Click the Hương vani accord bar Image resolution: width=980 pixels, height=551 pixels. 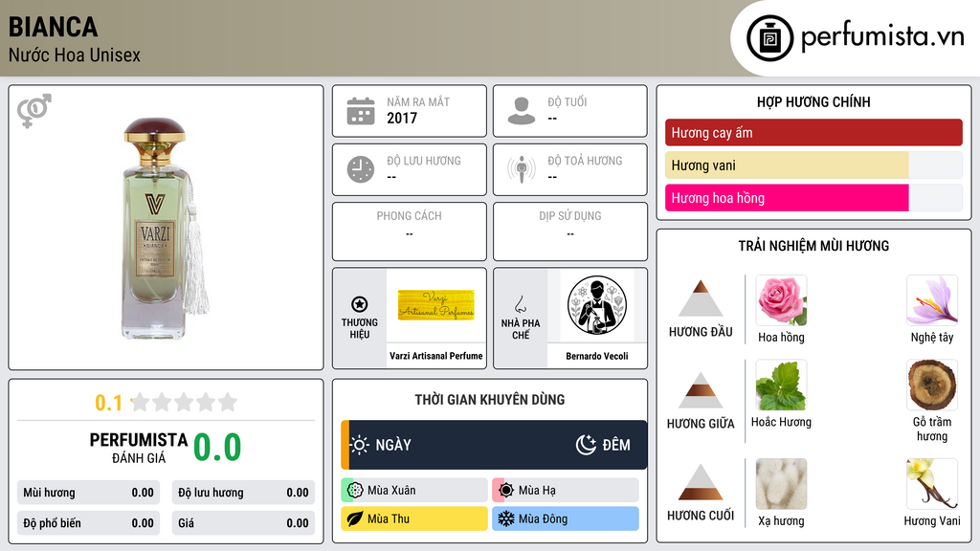[813, 165]
